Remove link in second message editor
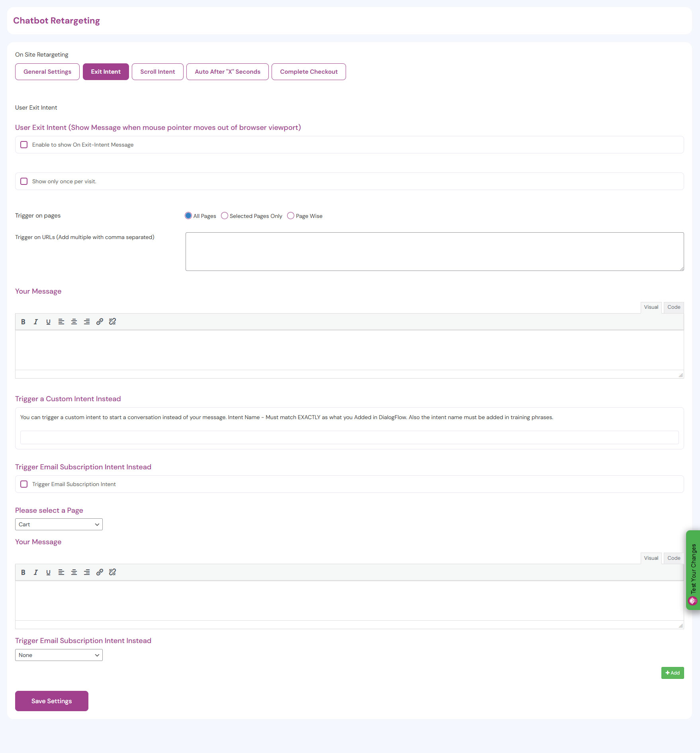The width and height of the screenshot is (700, 753). [x=112, y=573]
